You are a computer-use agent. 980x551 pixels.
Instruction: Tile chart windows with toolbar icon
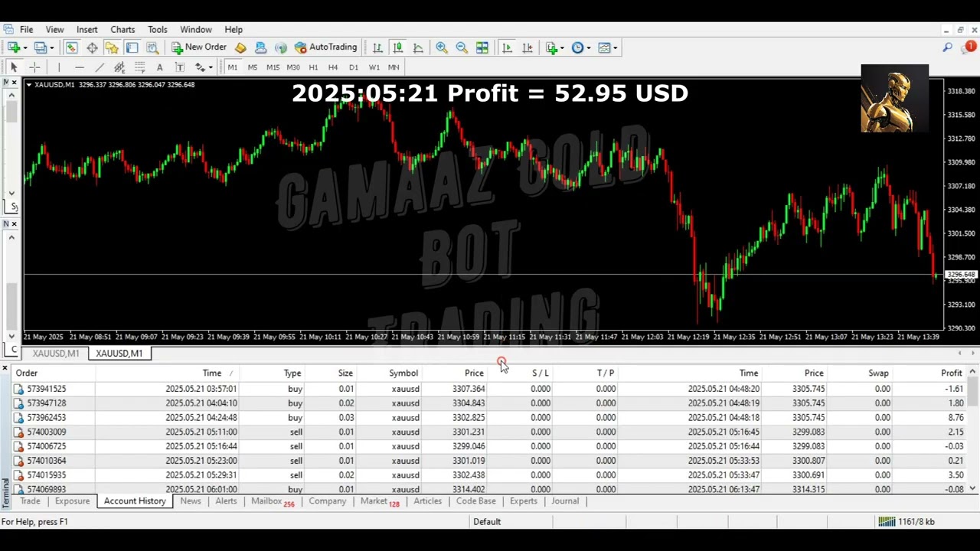tap(482, 47)
